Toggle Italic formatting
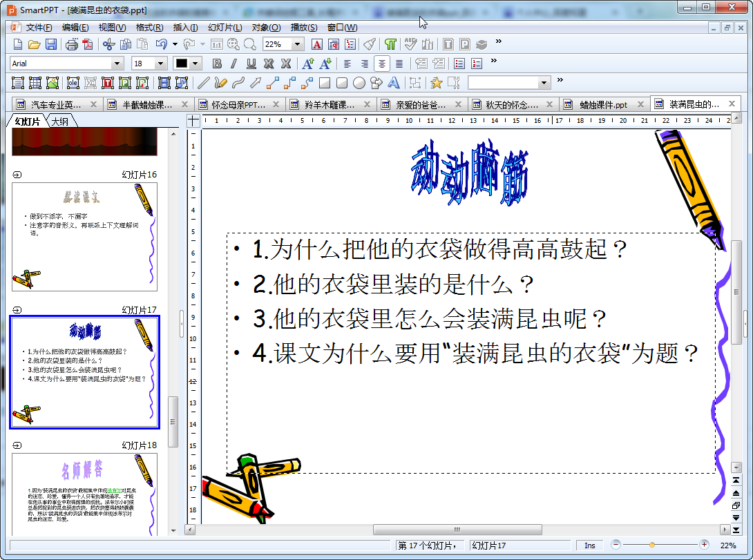Screen dimensions: 753x560 234,64
